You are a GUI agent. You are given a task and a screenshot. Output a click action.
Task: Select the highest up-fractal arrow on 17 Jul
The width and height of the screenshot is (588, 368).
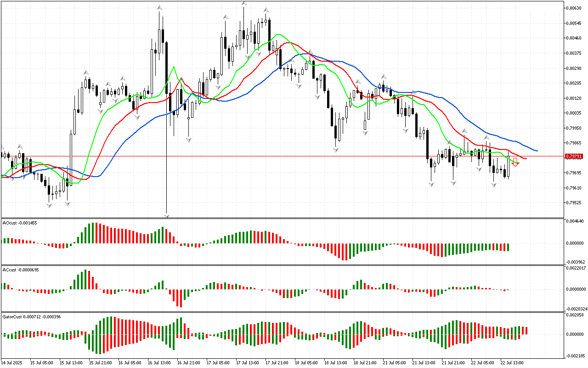tap(244, 4)
